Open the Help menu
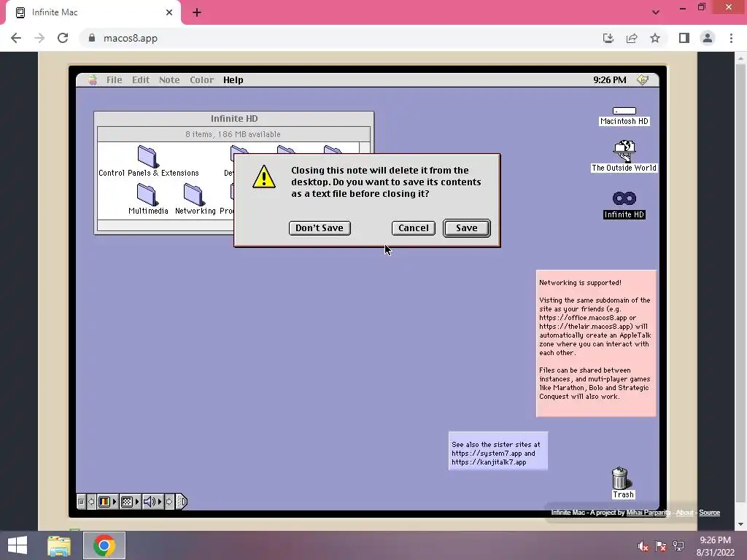Image resolution: width=747 pixels, height=560 pixels. (233, 80)
